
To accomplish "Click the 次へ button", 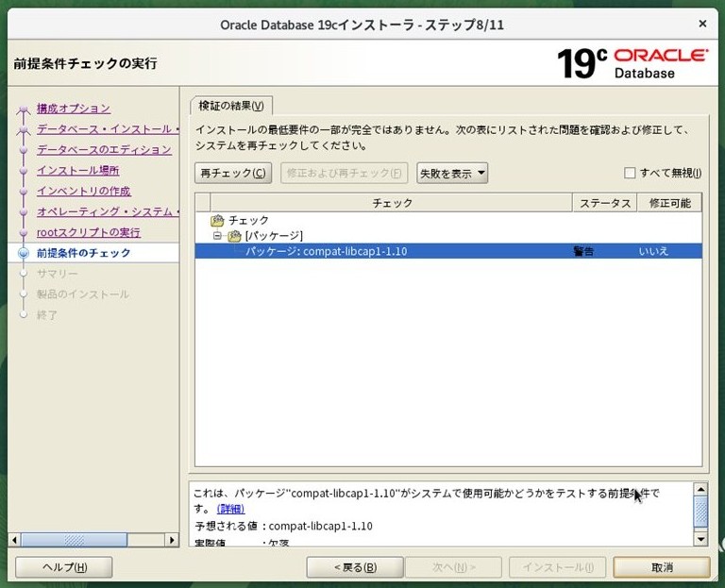I will point(453,567).
